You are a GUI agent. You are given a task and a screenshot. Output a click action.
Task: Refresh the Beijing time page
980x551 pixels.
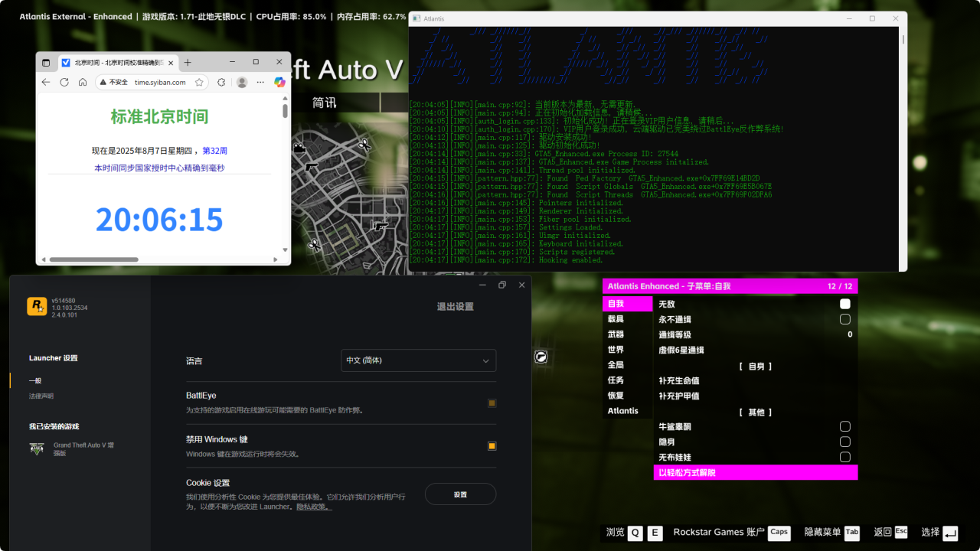point(64,82)
